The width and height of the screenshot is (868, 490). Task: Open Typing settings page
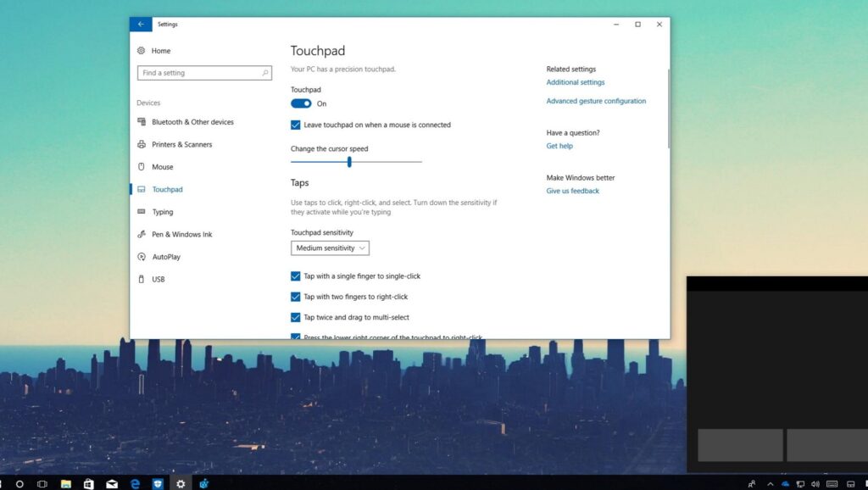(162, 212)
